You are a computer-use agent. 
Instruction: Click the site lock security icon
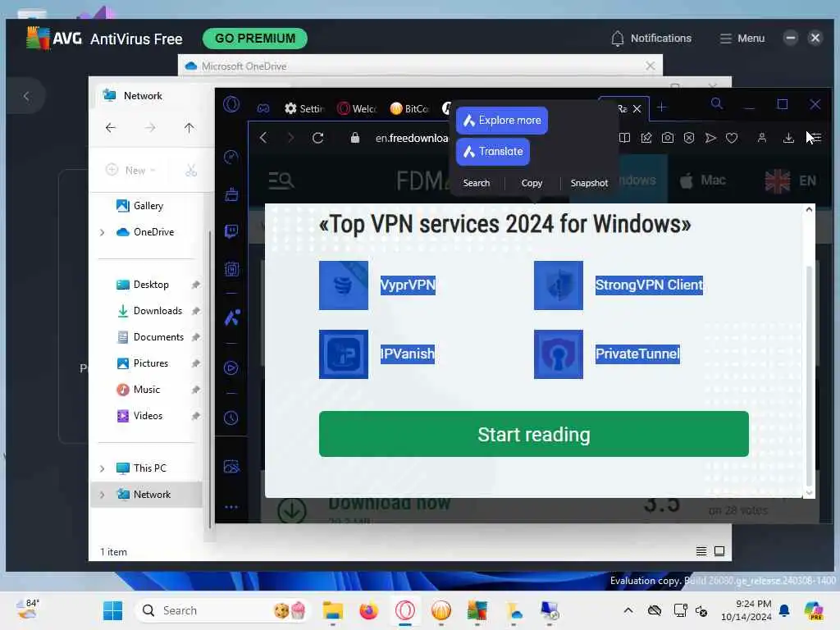click(354, 138)
